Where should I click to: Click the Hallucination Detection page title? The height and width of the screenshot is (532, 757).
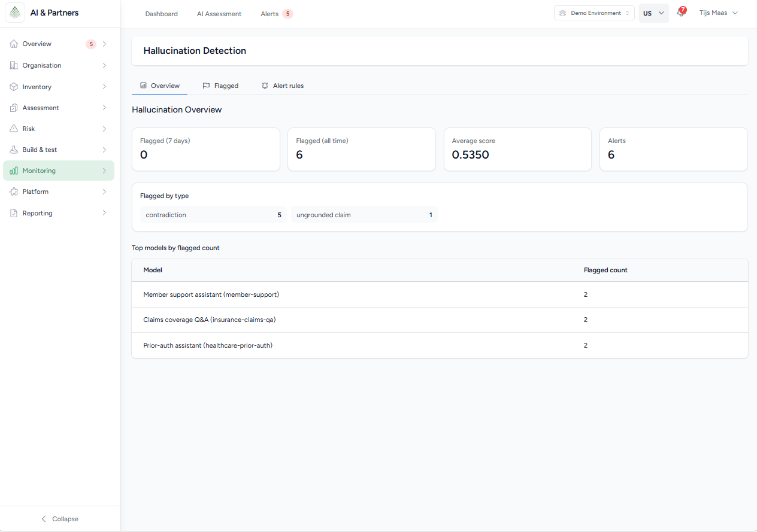coord(195,51)
